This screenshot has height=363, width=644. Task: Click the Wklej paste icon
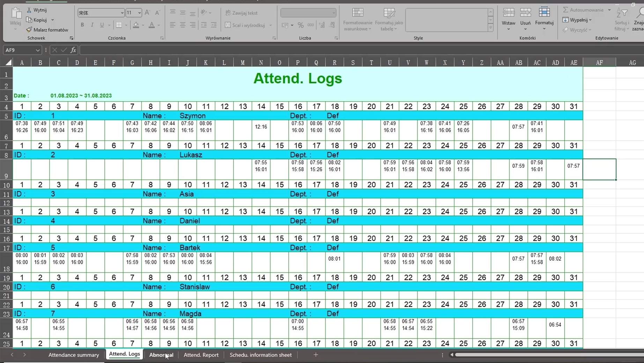click(15, 14)
